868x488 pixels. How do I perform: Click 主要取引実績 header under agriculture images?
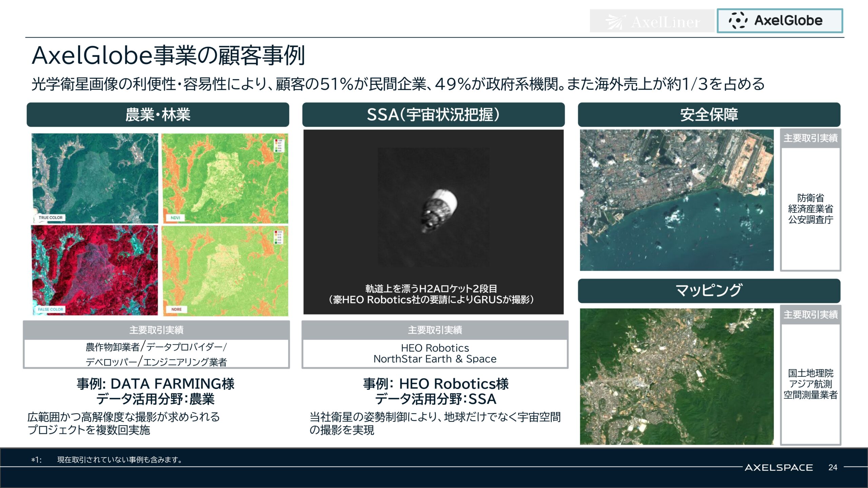tap(156, 330)
